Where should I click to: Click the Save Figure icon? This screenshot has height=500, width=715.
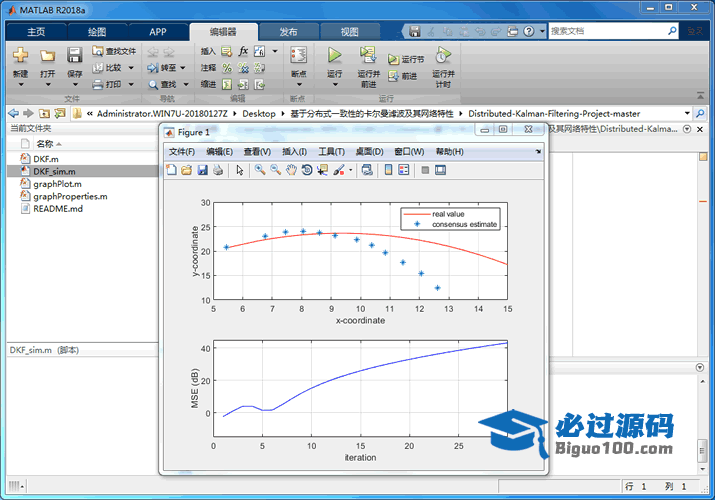point(203,170)
